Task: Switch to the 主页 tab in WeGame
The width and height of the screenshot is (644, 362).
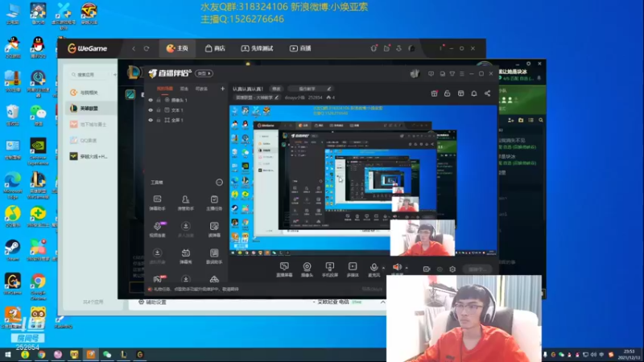Action: tap(177, 48)
